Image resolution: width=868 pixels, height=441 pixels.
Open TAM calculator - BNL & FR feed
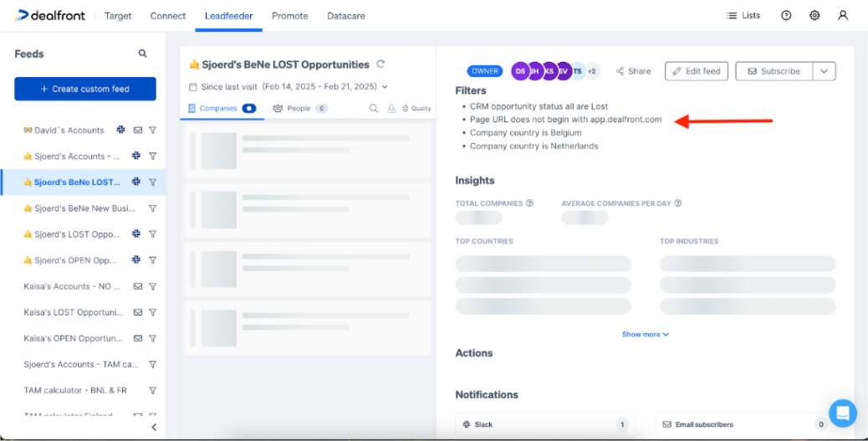[75, 391]
